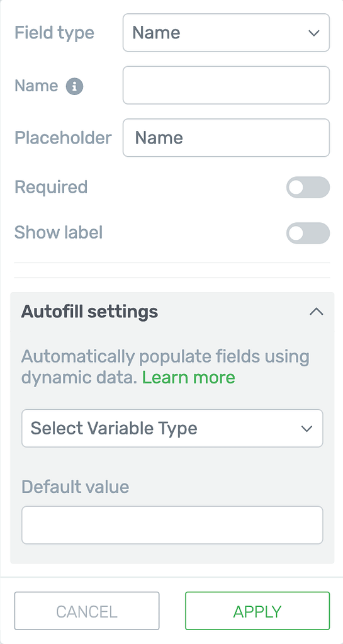Click the empty Name input field

pos(227,86)
